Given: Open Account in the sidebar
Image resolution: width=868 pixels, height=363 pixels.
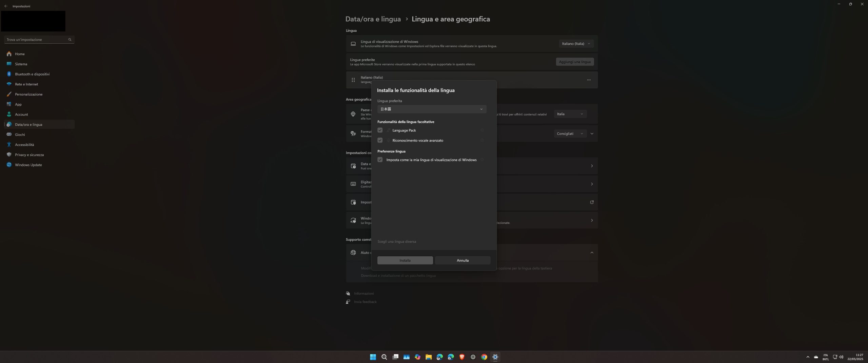Looking at the screenshot, I should pyautogui.click(x=39, y=114).
